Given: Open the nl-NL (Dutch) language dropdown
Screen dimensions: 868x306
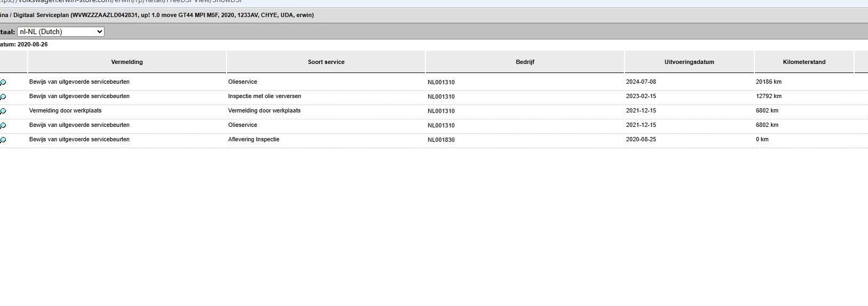Looking at the screenshot, I should tap(61, 32).
